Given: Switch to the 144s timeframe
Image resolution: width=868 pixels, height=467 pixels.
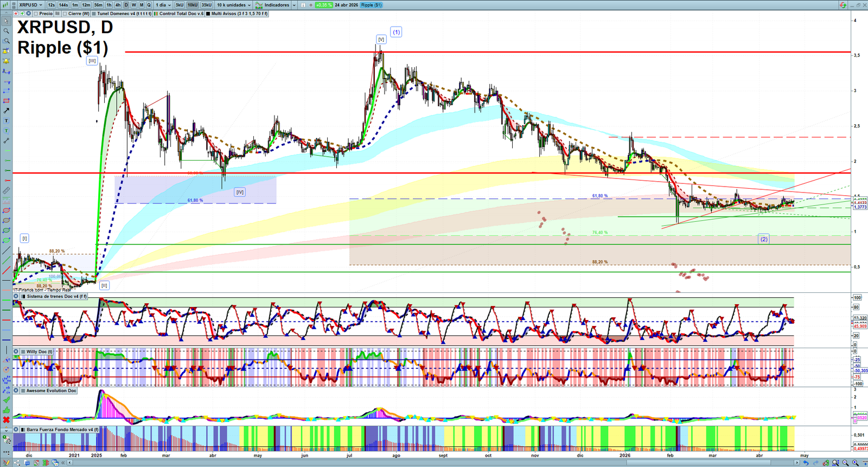Looking at the screenshot, I should click(63, 5).
